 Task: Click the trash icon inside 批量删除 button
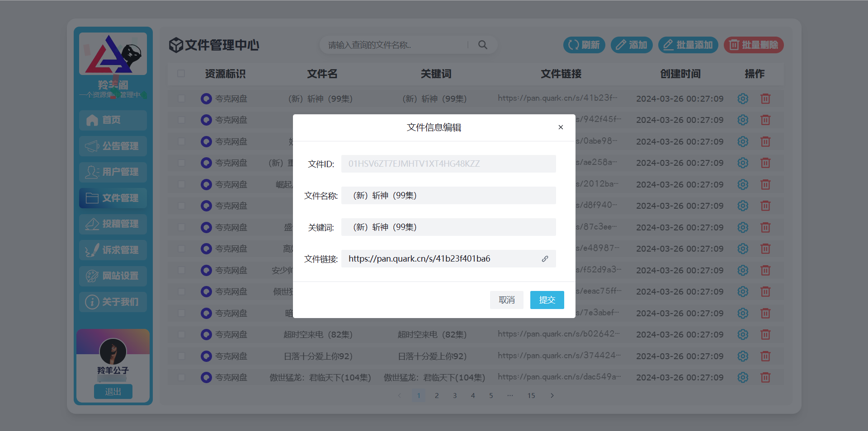click(x=734, y=45)
